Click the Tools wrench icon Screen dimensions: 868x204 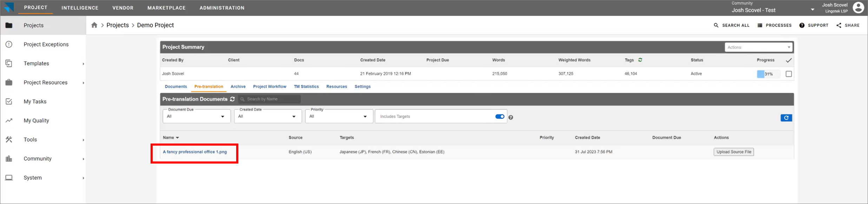coord(9,139)
